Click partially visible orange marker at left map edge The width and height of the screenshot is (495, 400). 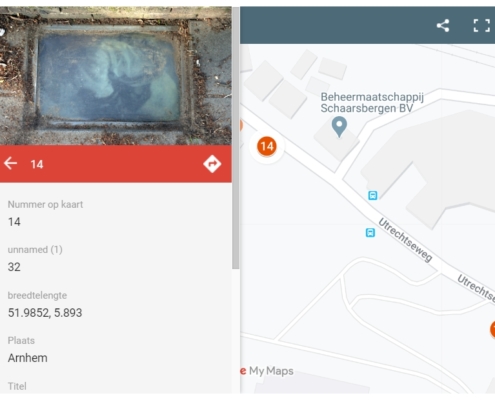(241, 126)
